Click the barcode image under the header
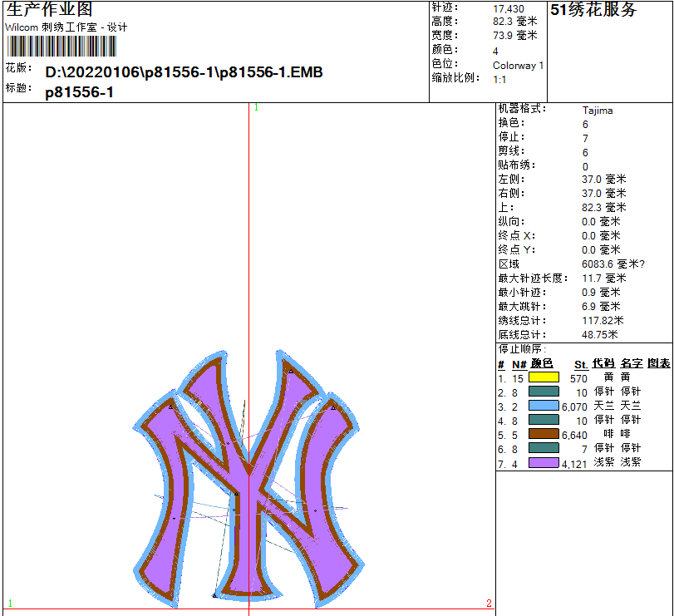This screenshot has height=616, width=674. [61, 46]
